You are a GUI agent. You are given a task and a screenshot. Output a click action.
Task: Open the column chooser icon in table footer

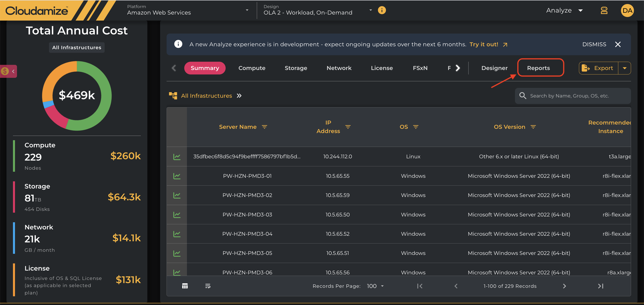185,286
